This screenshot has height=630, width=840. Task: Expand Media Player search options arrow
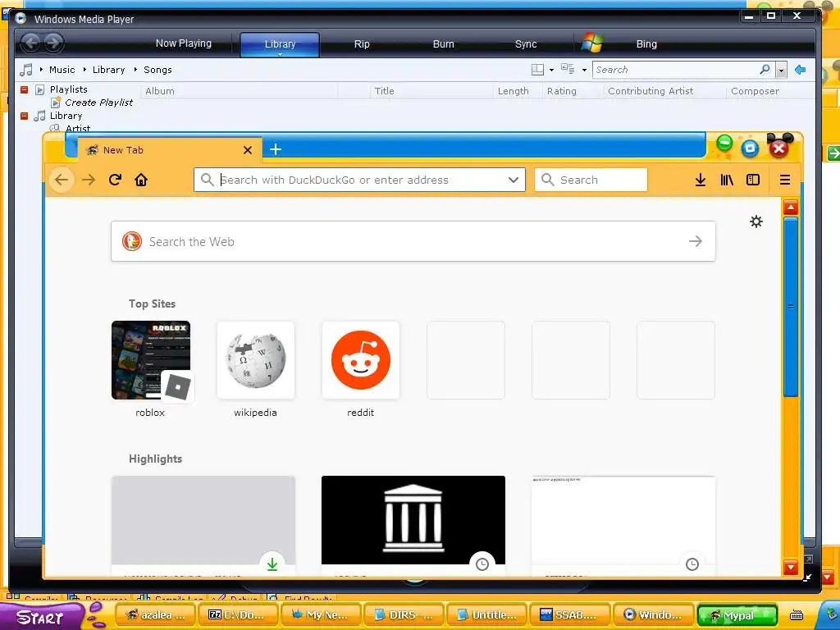tap(782, 71)
